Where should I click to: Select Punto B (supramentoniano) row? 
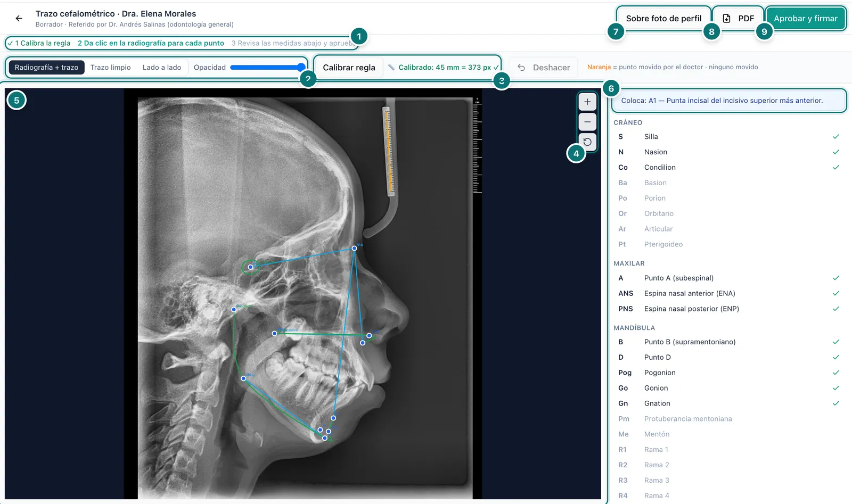coord(728,342)
